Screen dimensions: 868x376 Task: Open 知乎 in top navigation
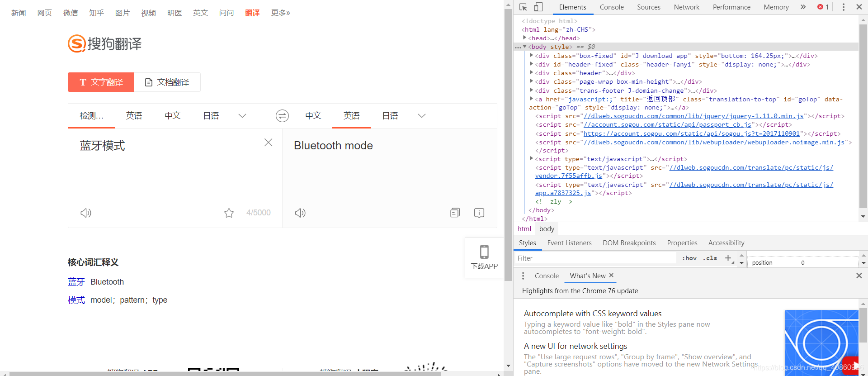pyautogui.click(x=96, y=13)
